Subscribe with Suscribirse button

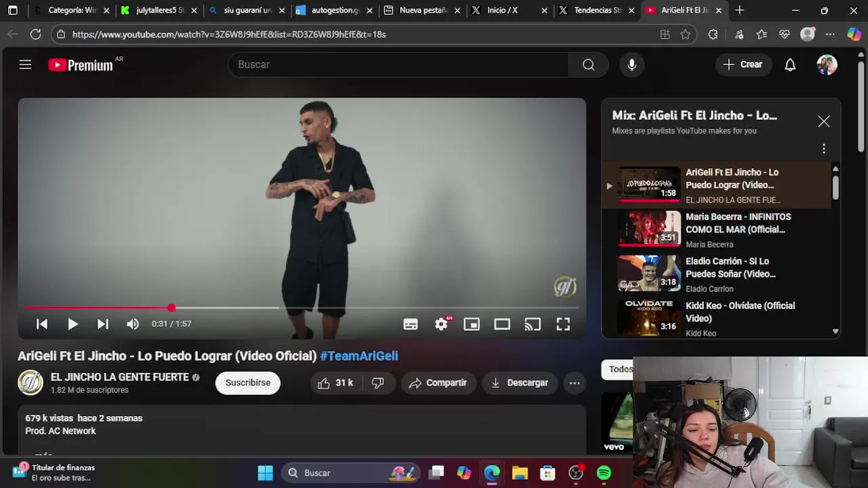[248, 383]
